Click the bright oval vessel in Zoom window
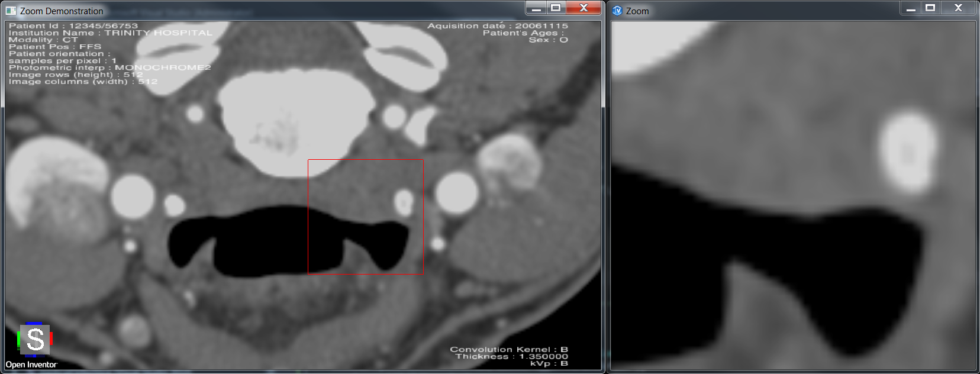 [908, 151]
